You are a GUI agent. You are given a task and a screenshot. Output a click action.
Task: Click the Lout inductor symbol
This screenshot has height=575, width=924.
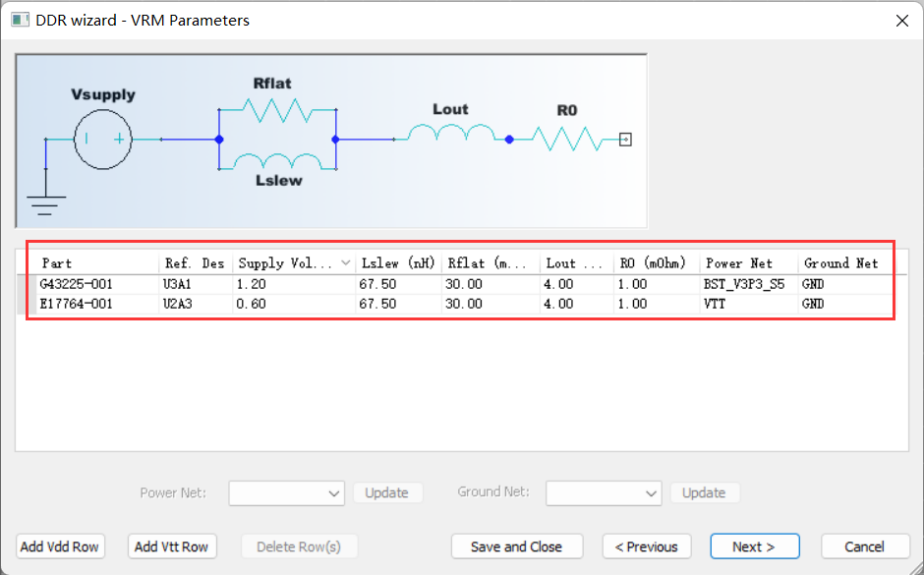pyautogui.click(x=450, y=132)
